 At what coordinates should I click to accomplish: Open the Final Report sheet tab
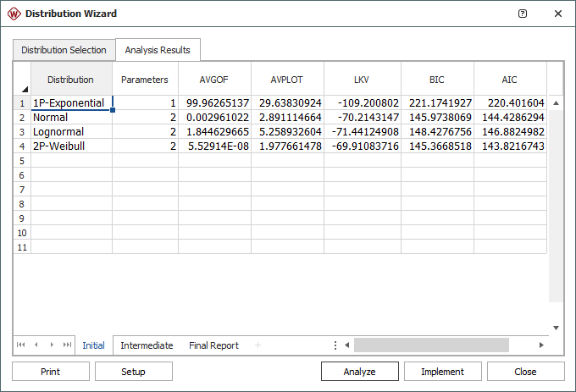213,345
